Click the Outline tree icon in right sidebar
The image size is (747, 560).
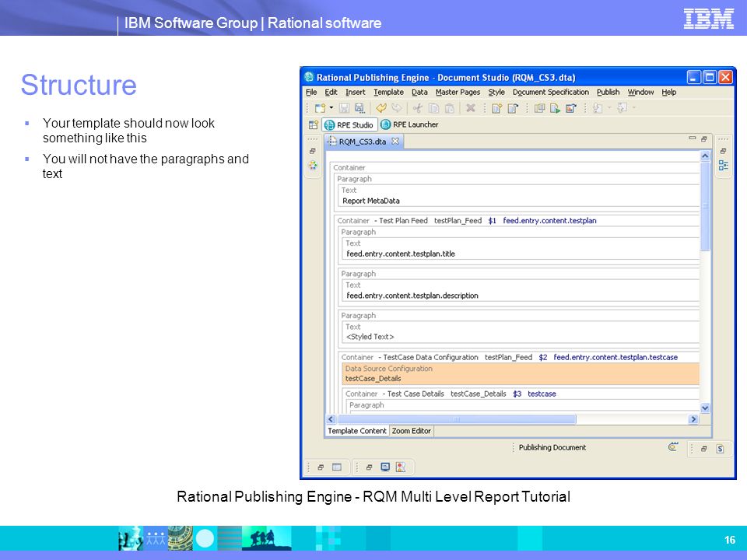(723, 165)
